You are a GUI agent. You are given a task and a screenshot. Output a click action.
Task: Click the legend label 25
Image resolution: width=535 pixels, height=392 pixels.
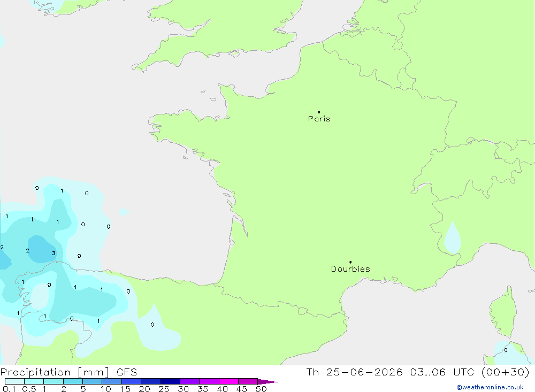click(x=164, y=389)
